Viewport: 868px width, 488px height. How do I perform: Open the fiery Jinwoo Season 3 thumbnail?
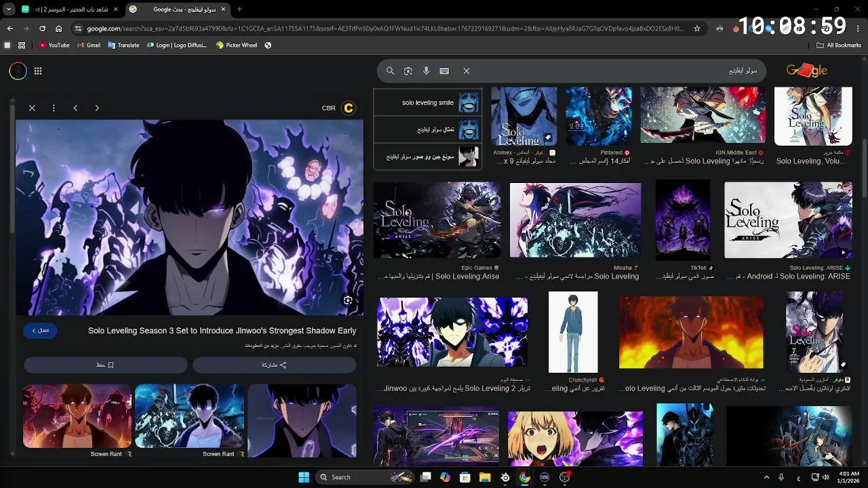click(691, 332)
